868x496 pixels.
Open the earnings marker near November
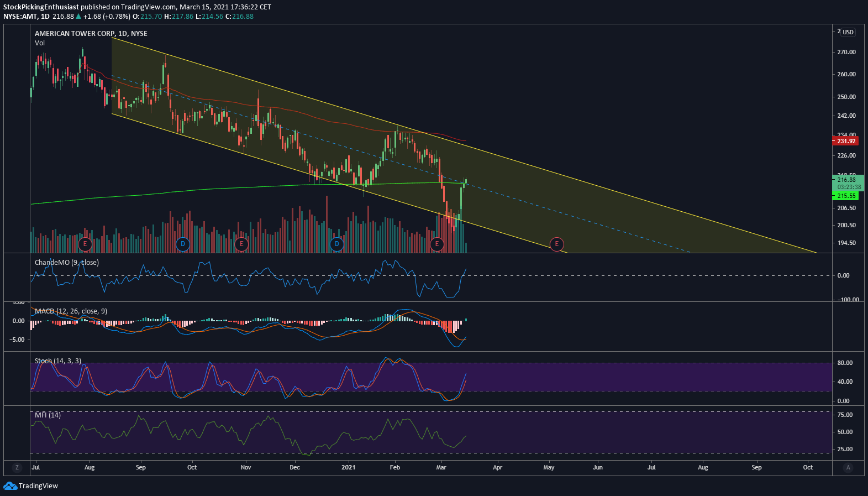(x=241, y=244)
